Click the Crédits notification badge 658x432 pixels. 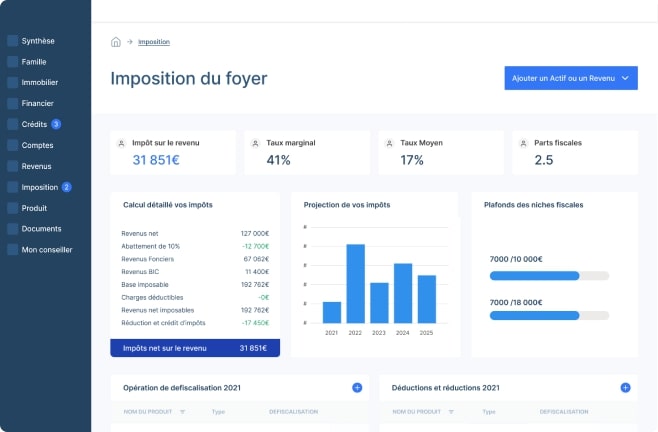56,124
